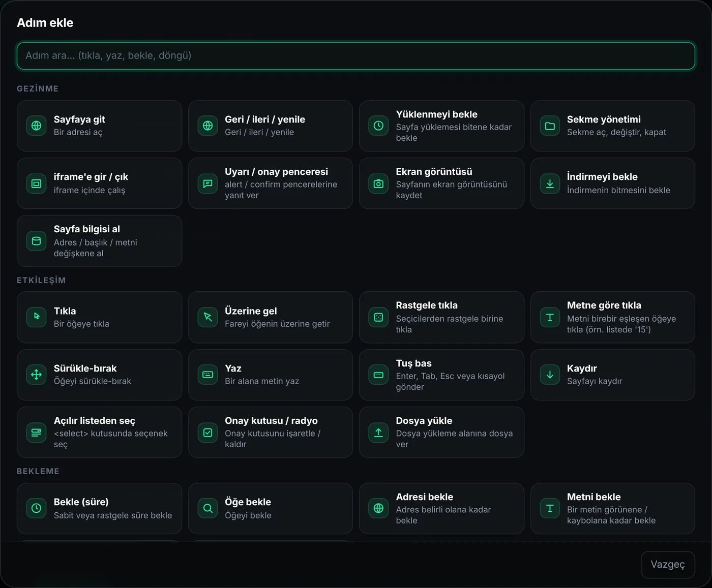Image resolution: width=712 pixels, height=588 pixels.
Task: Click the list icon on Açılır listeden seç
Action: 36,432
